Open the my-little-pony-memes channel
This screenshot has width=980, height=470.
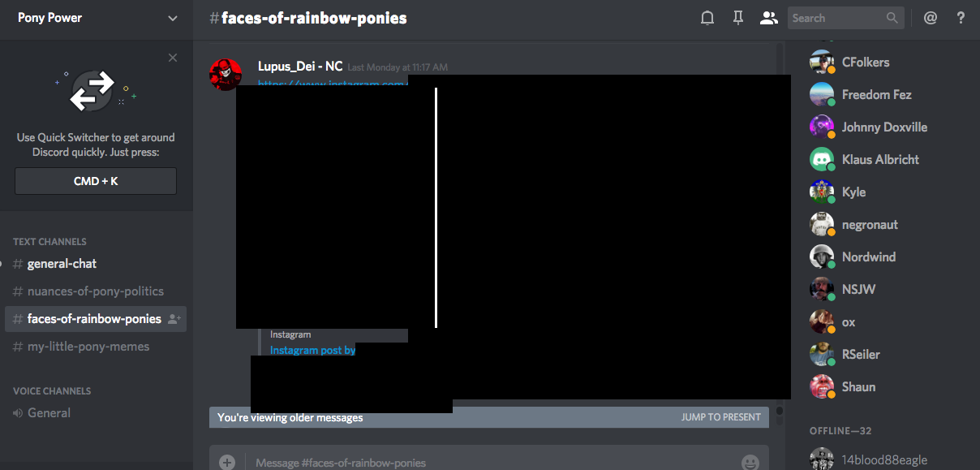click(88, 347)
